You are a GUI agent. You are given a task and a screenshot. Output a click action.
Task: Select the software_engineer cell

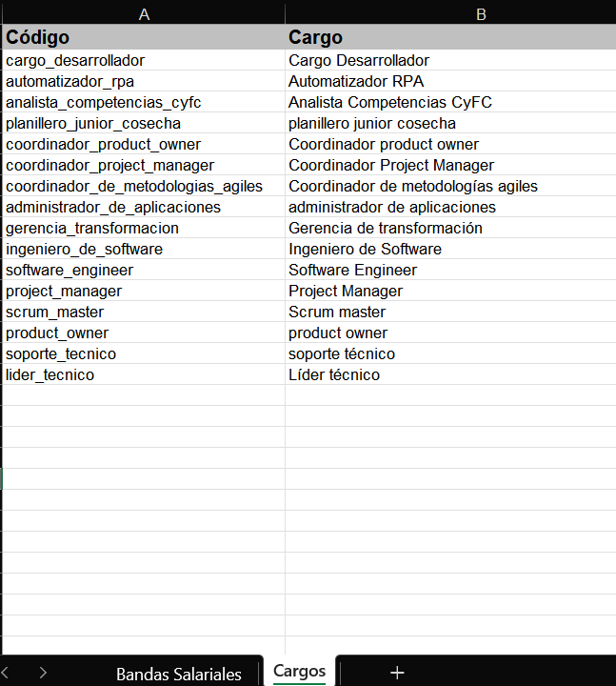pyautogui.click(x=144, y=270)
